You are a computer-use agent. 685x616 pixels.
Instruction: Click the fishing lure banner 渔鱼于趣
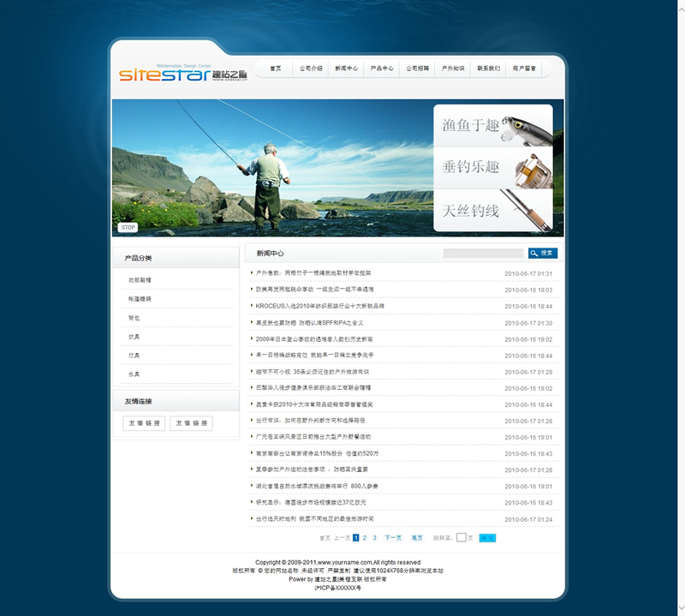click(x=492, y=126)
